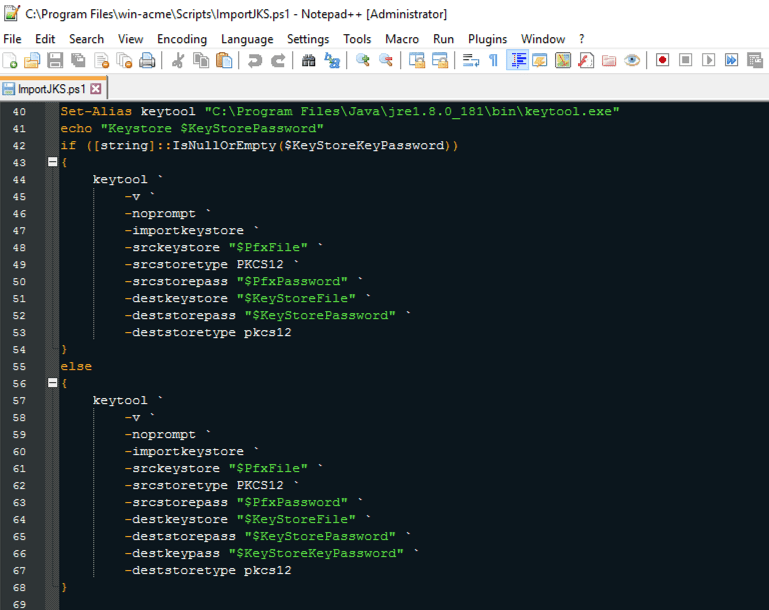
Task: Open the Edit menu
Action: coord(45,39)
